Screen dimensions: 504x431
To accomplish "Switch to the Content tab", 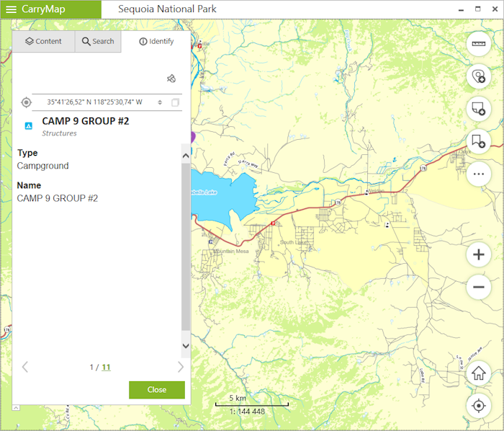I will click(x=43, y=41).
